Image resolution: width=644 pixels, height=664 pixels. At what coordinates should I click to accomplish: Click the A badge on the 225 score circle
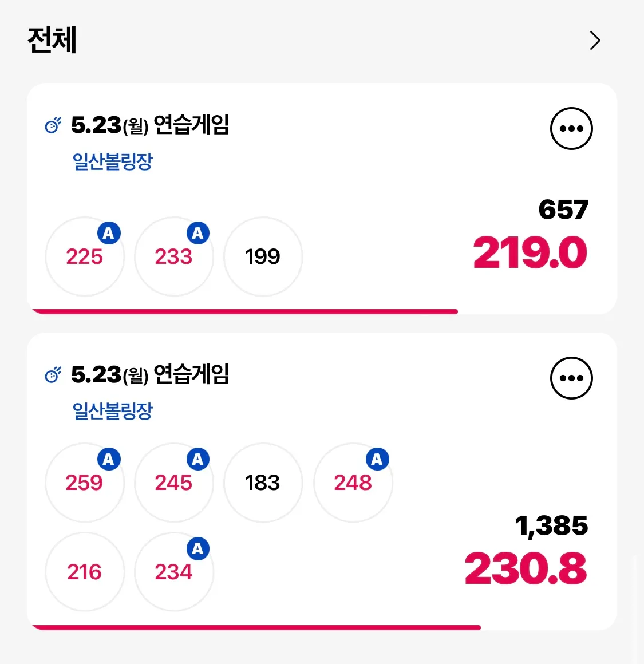109,233
